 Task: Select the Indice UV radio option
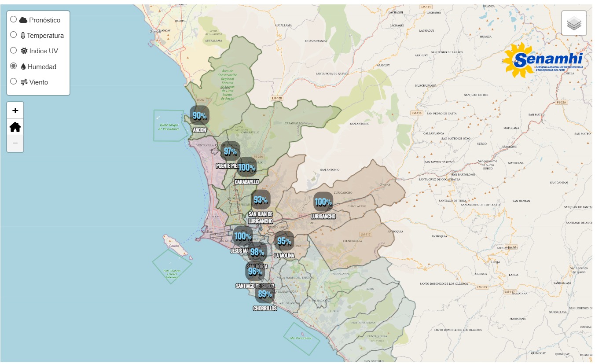(14, 50)
